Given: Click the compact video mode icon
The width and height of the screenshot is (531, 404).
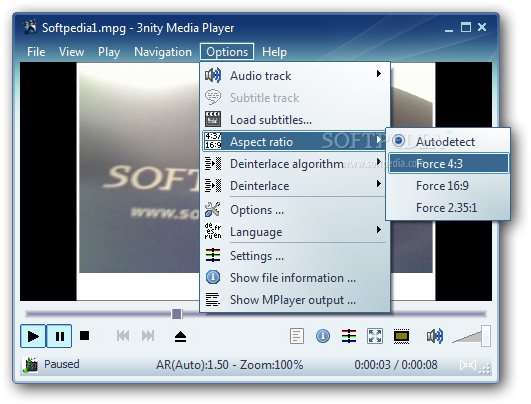Looking at the screenshot, I should pos(401,337).
